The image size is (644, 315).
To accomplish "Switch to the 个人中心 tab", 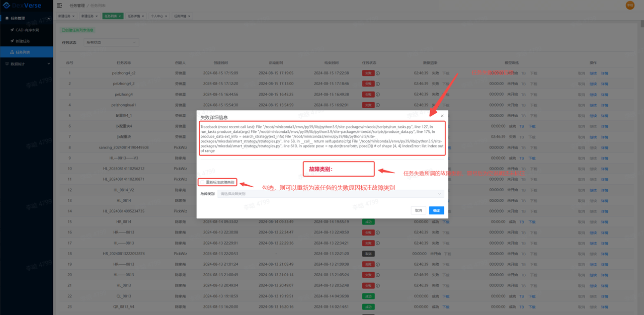I will click(x=156, y=16).
